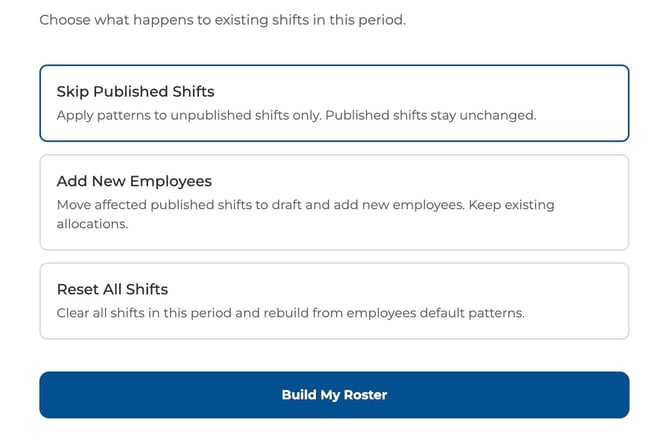Viewport: 670px width, 437px height.
Task: Click "Clear all shifts in this period" description
Action: coord(150,313)
